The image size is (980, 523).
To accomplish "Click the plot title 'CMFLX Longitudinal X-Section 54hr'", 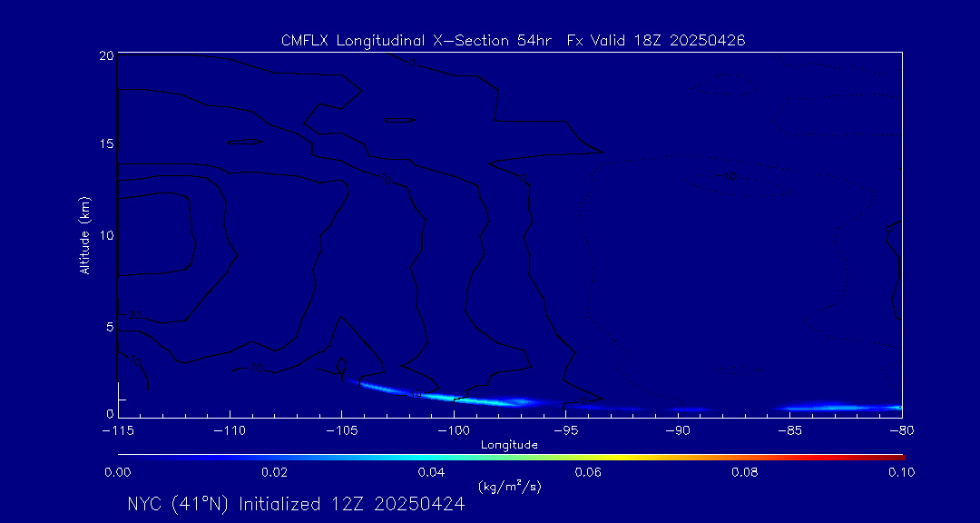I will point(418,41).
